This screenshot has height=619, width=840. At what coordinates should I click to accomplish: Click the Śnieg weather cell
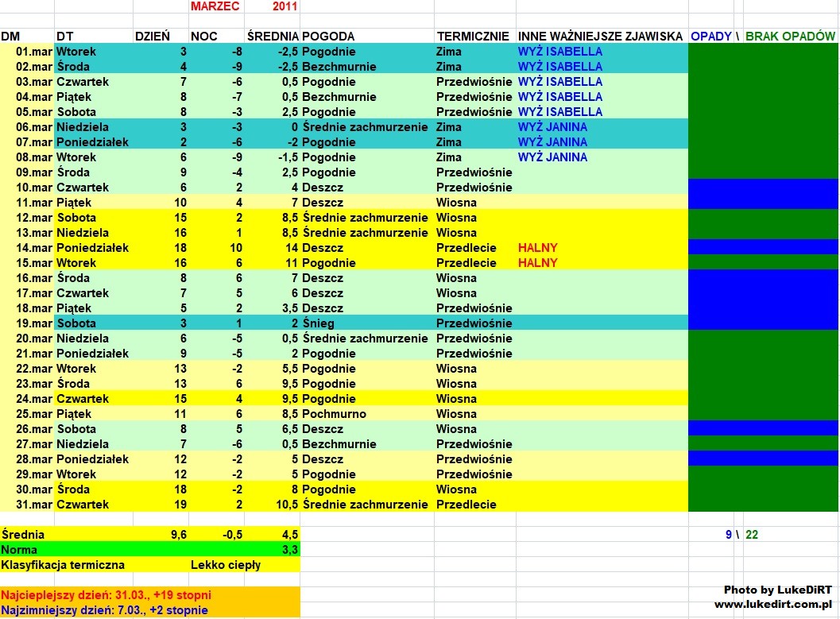tap(318, 323)
